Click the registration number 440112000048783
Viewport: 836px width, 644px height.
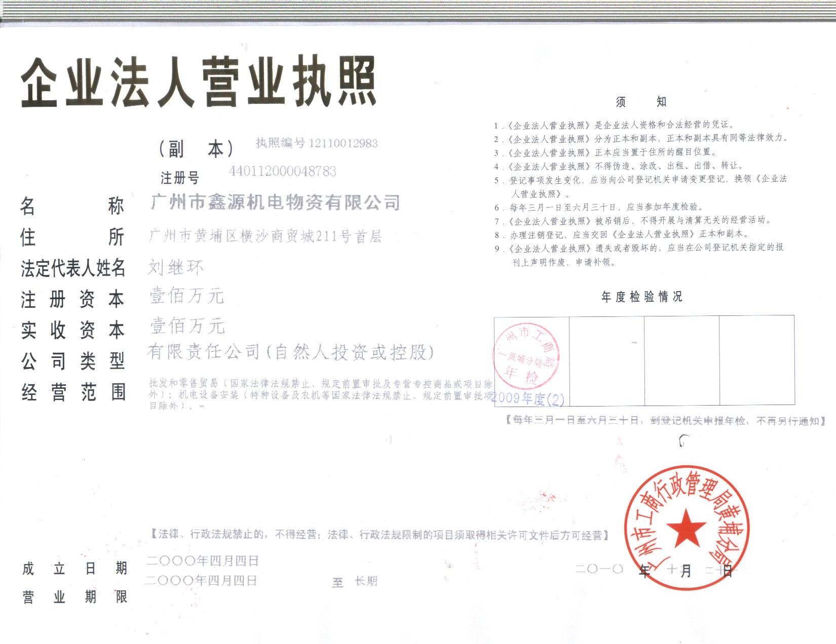[x=283, y=172]
